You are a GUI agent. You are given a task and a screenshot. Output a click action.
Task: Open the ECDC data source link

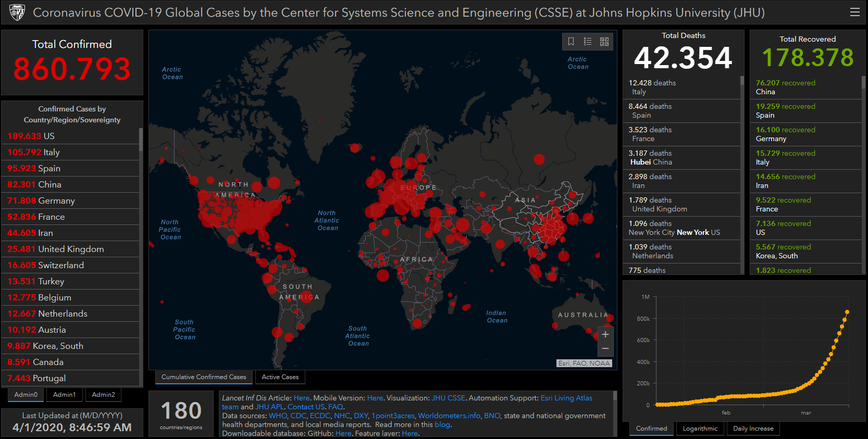click(x=320, y=416)
